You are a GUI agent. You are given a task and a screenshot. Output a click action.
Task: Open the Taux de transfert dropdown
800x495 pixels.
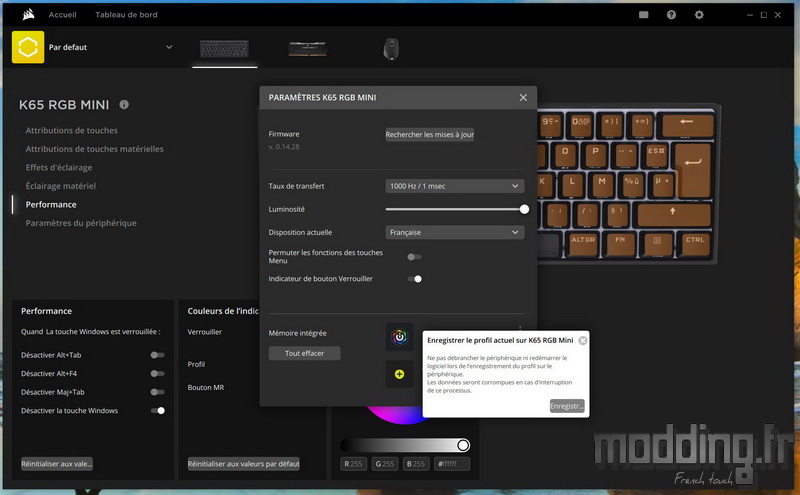[x=455, y=186]
